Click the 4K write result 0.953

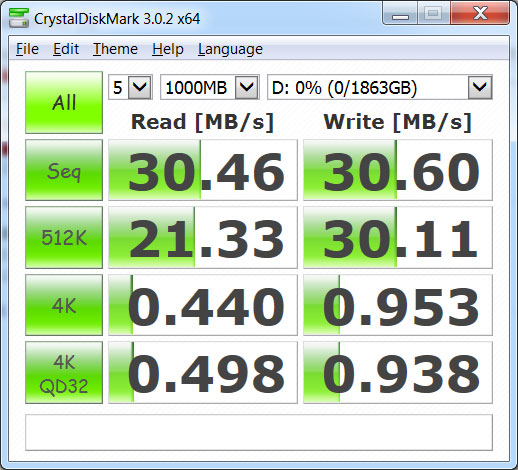tap(398, 305)
